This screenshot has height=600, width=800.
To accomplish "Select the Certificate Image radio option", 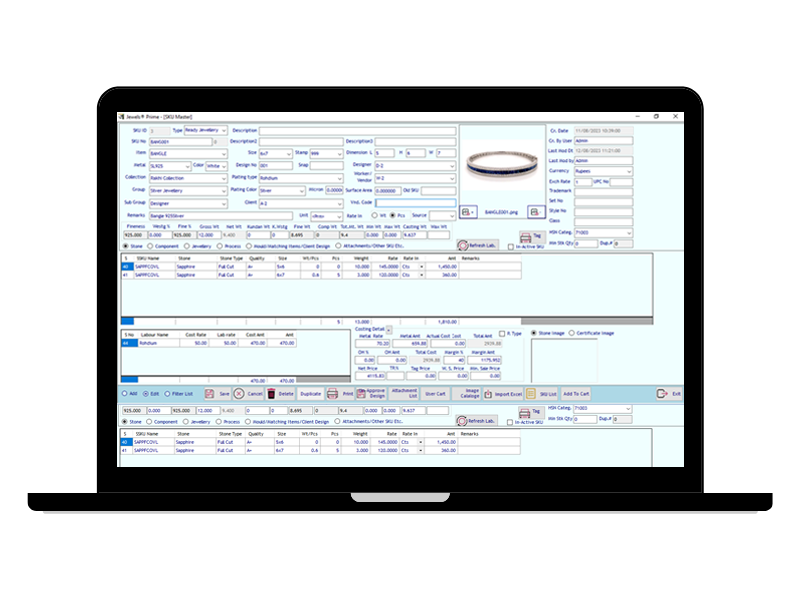I will [x=572, y=333].
